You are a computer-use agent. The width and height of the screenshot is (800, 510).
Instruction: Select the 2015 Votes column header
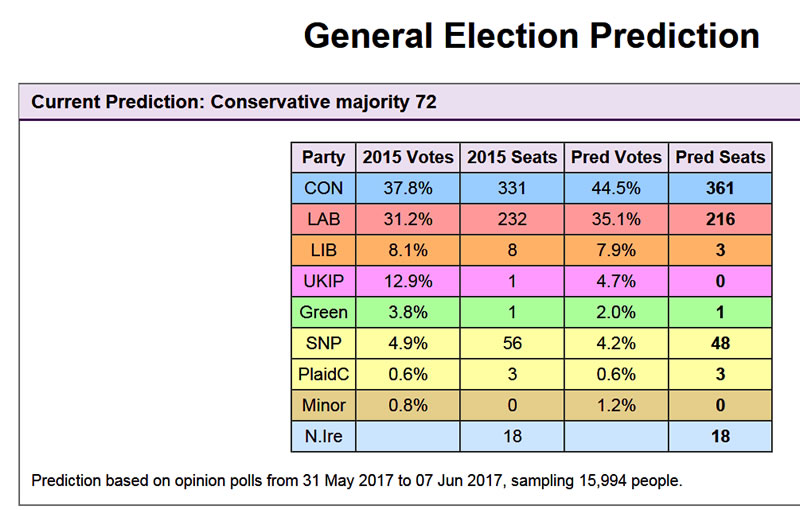(x=407, y=157)
